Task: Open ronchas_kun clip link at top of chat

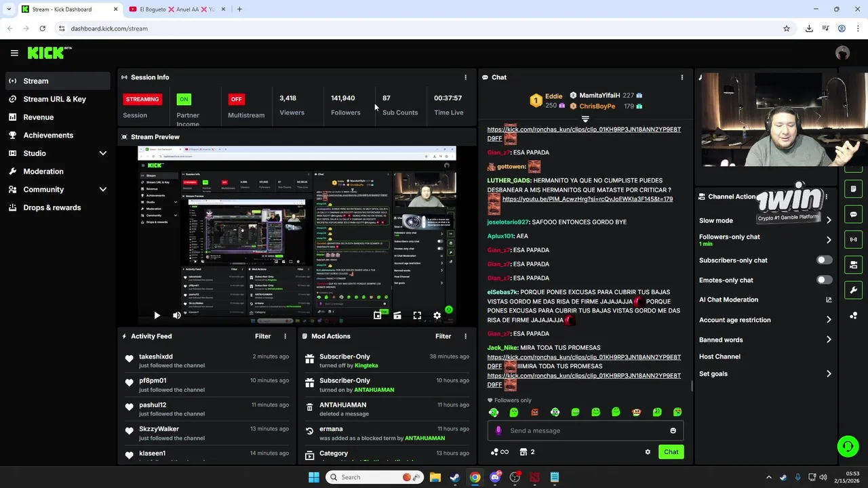Action: pyautogui.click(x=584, y=134)
